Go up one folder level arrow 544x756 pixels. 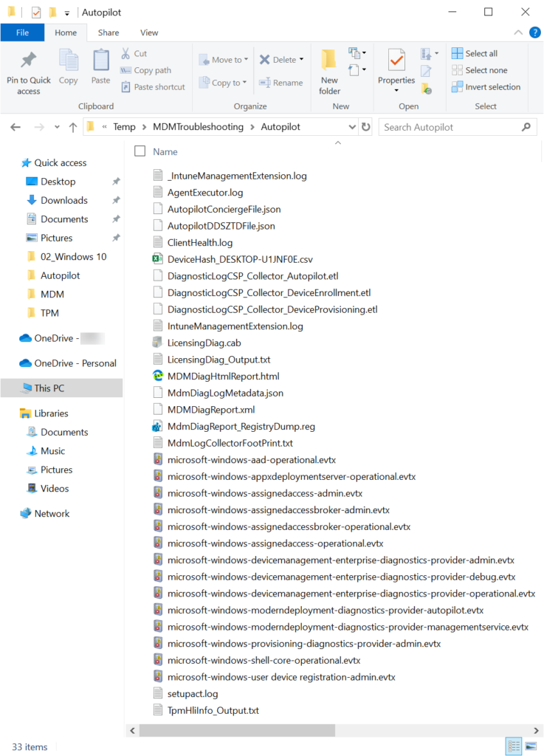point(73,127)
